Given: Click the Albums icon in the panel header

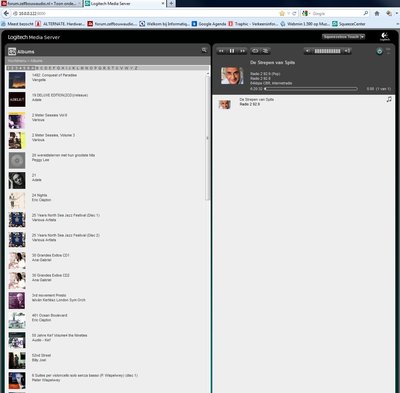Looking at the screenshot, I should click(12, 51).
